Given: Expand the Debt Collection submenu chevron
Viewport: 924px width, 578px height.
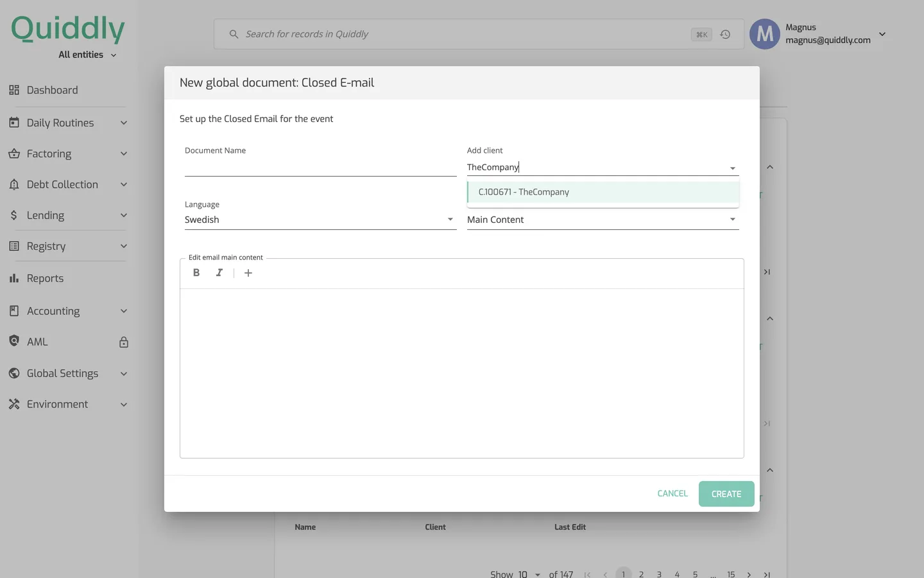Looking at the screenshot, I should [x=124, y=184].
